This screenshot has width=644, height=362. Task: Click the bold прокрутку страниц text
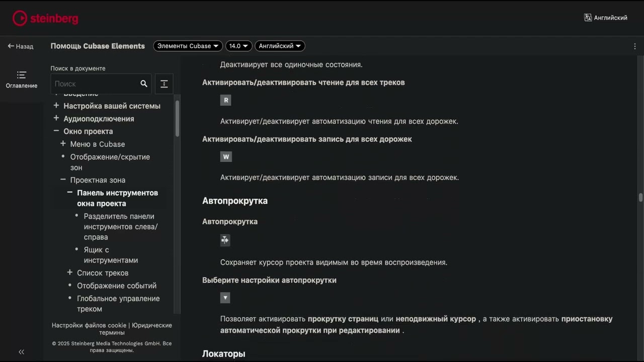[x=343, y=319]
